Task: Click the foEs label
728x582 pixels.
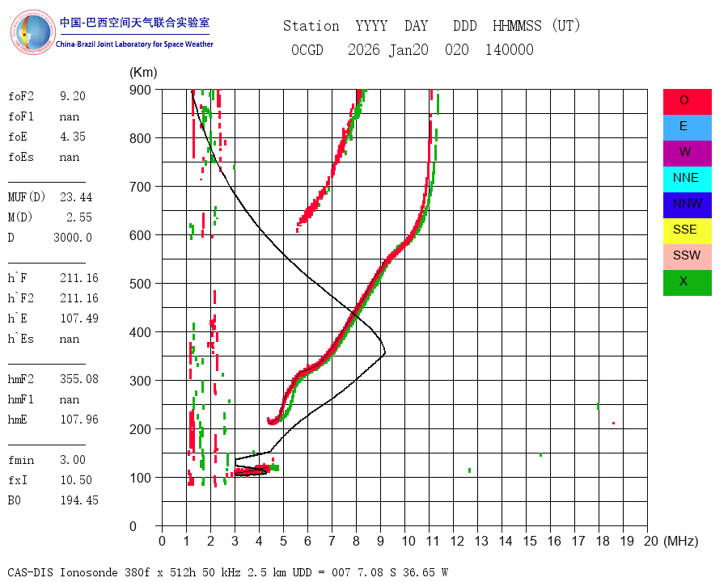Action: click(21, 157)
